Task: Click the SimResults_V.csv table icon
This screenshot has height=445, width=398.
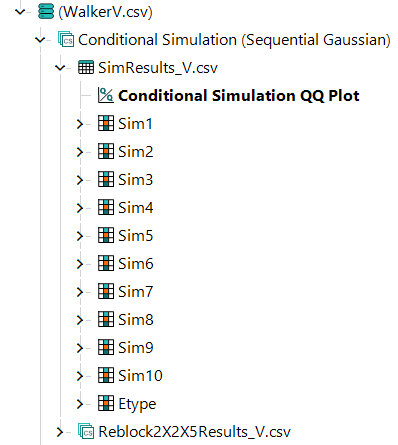Action: click(86, 68)
